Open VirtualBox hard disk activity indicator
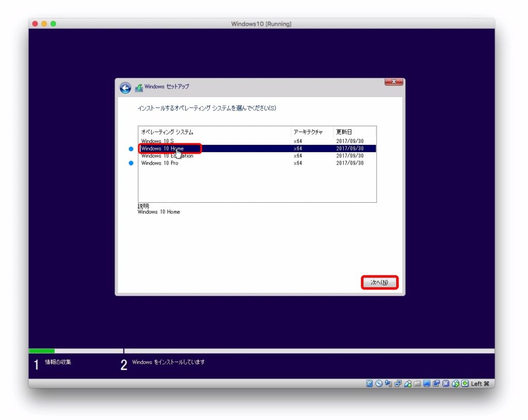The image size is (528, 420). 369,383
